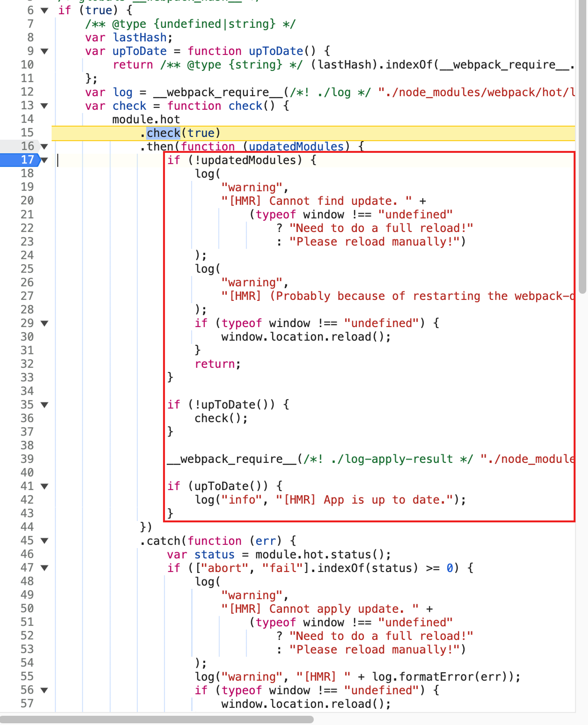Fold the upToDate block at line 41
The height and width of the screenshot is (725, 588).
click(44, 486)
